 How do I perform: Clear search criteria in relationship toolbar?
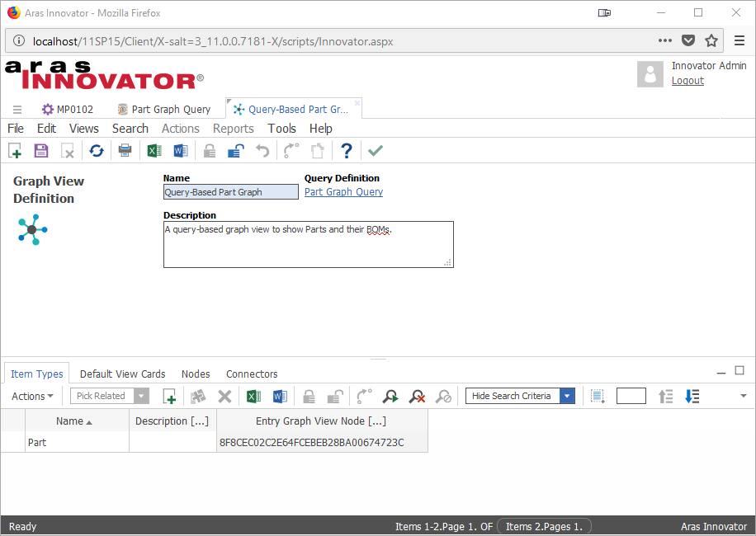click(x=417, y=397)
